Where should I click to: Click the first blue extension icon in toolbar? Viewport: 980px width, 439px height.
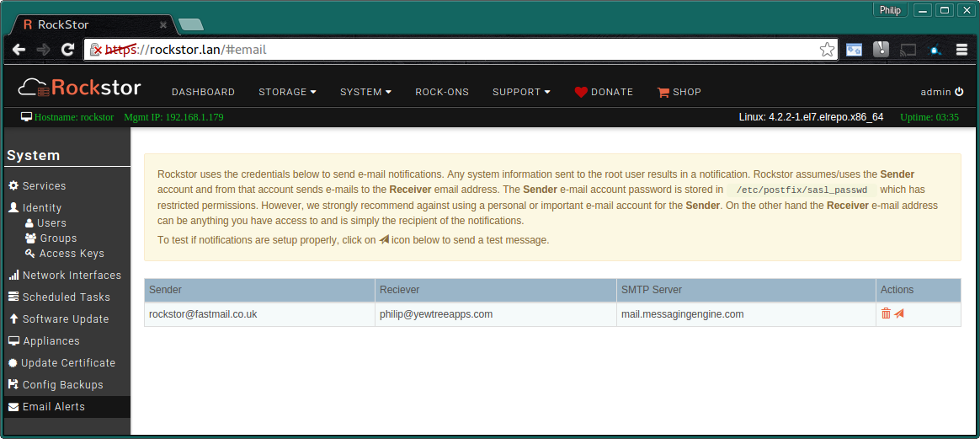click(x=854, y=50)
